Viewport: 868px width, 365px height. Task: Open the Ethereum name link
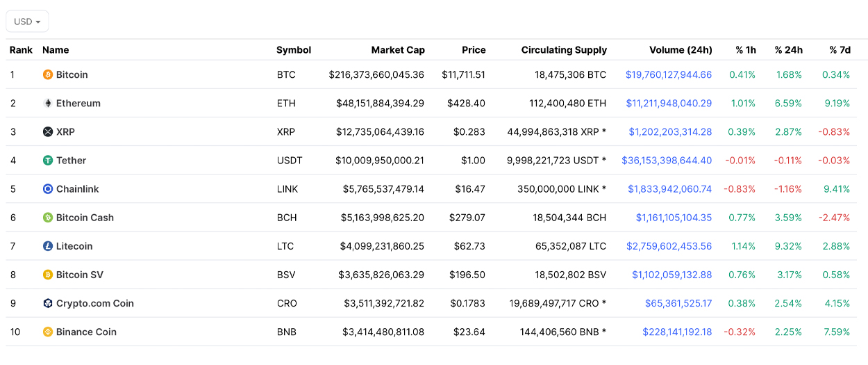[78, 103]
